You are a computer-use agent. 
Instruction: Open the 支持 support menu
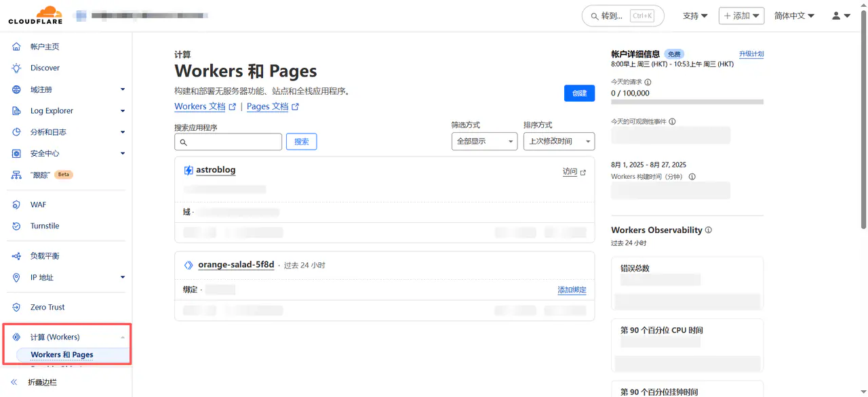(x=695, y=16)
